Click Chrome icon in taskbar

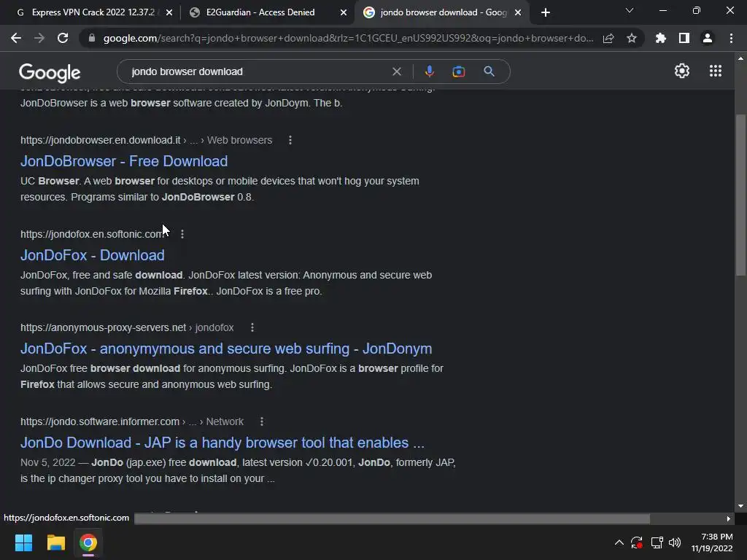88,542
